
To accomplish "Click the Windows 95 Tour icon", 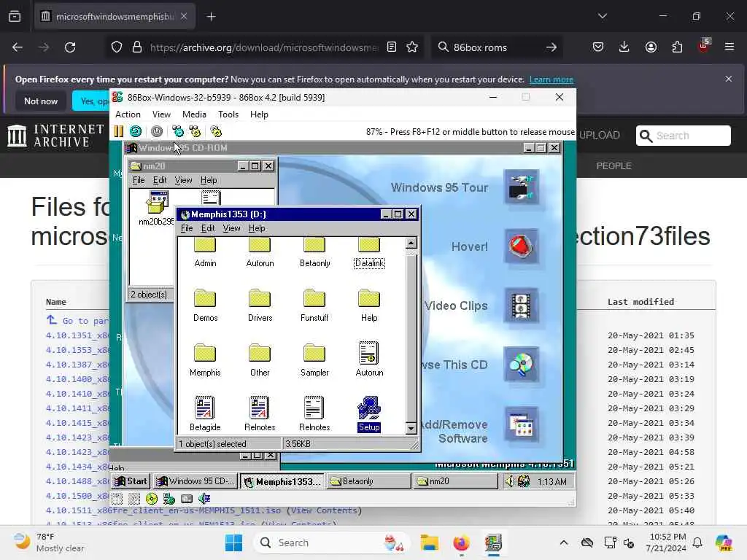I will coord(521,187).
